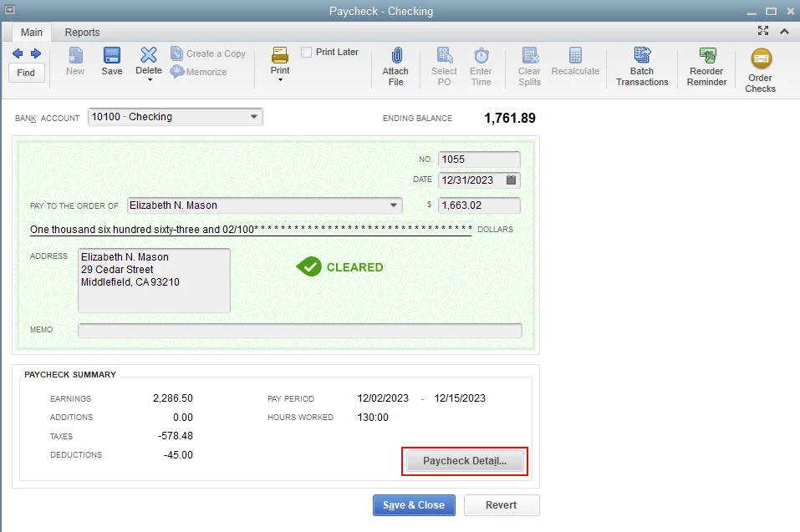Open the Delete dropdown arrow
Screen dimensions: 800x532
coord(150,80)
